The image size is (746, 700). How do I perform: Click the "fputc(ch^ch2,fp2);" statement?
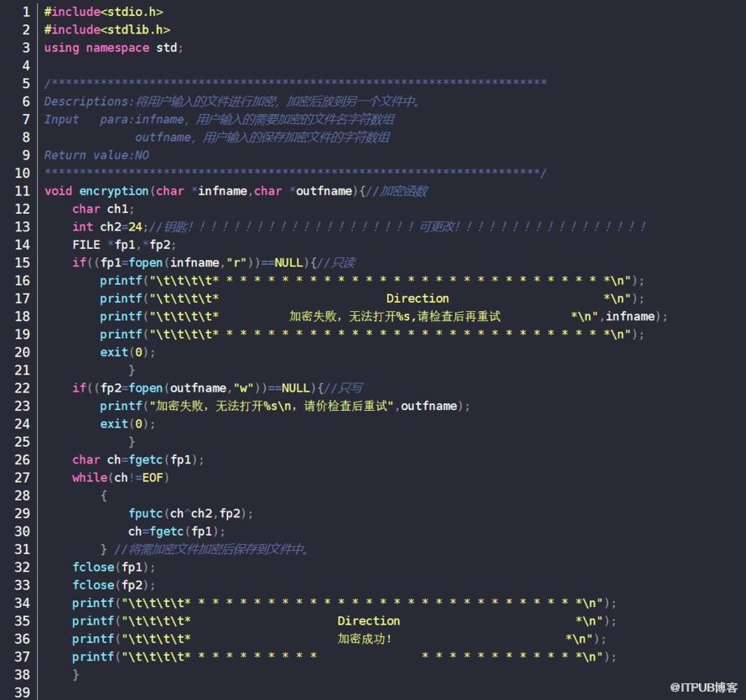click(190, 513)
